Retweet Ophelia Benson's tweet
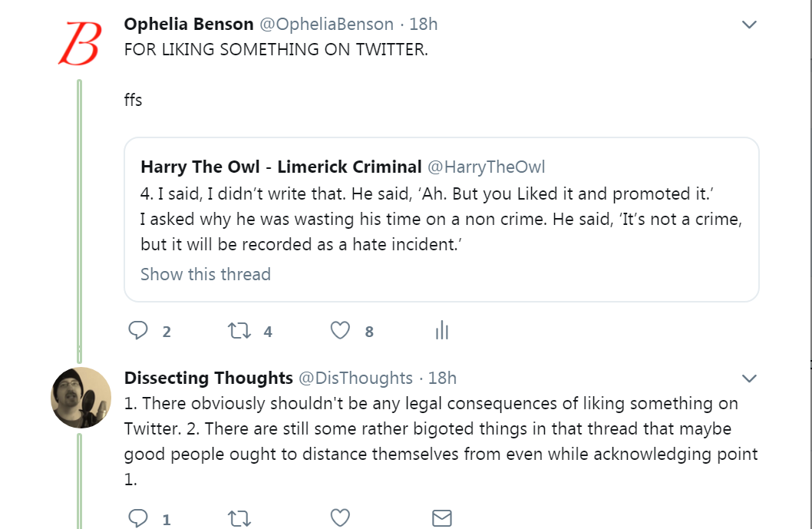Viewport: 812px width, 529px height. (239, 331)
